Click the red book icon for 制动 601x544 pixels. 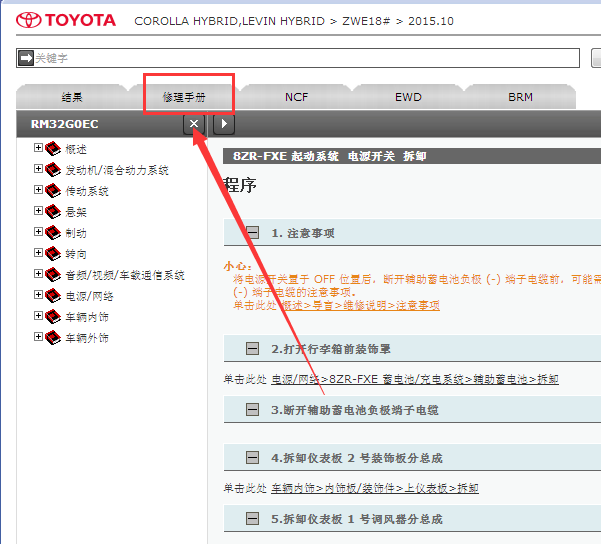click(x=53, y=232)
